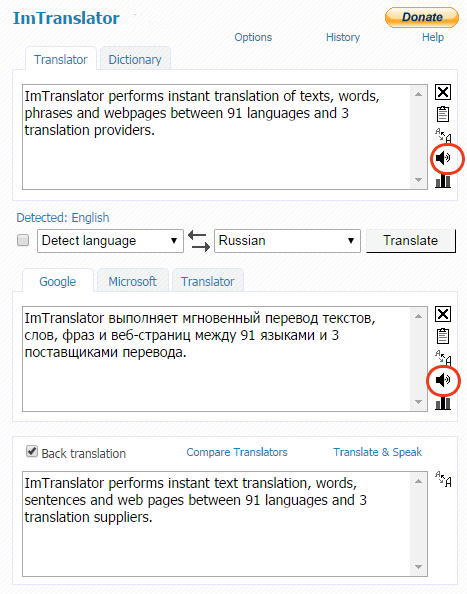467x594 pixels.
Task: Change font size for source text box
Action: (443, 135)
